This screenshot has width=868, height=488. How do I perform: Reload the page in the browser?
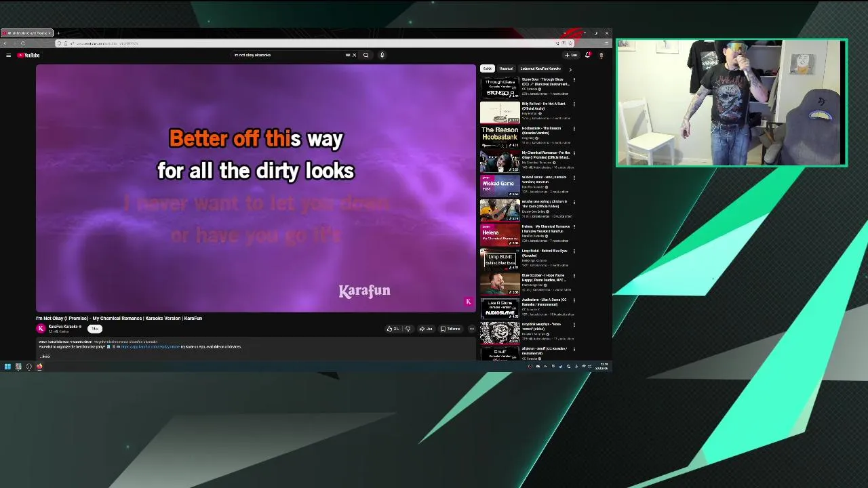click(x=22, y=43)
